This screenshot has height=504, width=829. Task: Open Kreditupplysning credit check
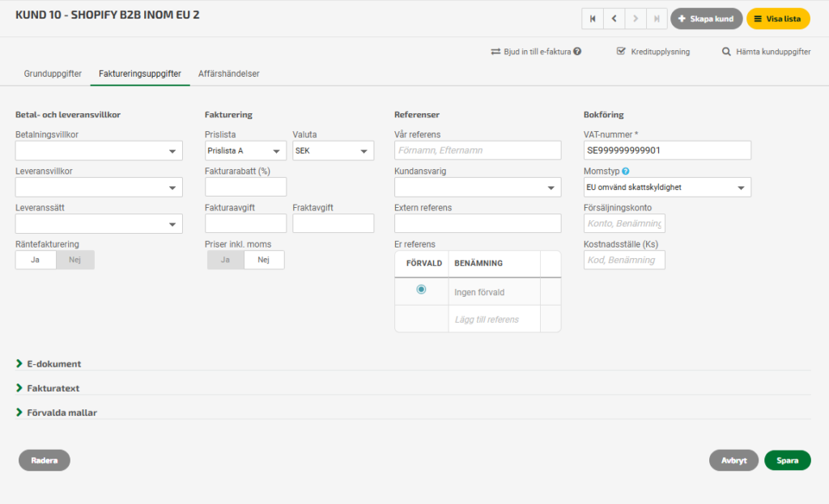653,52
